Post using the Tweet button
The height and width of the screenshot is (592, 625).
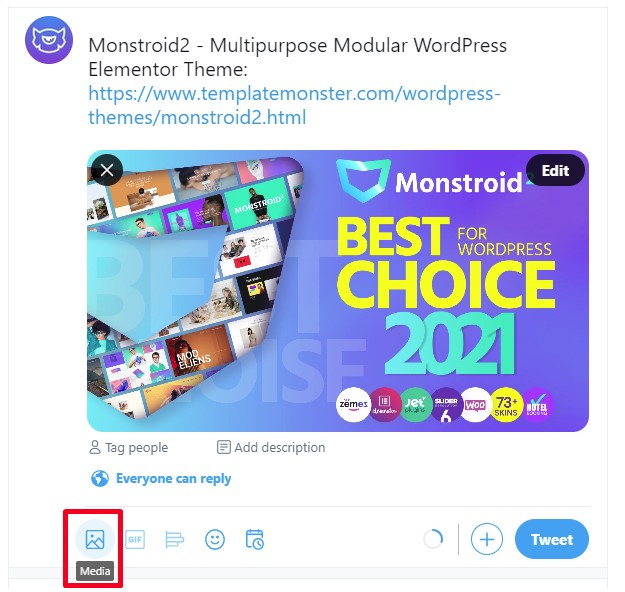coord(552,539)
